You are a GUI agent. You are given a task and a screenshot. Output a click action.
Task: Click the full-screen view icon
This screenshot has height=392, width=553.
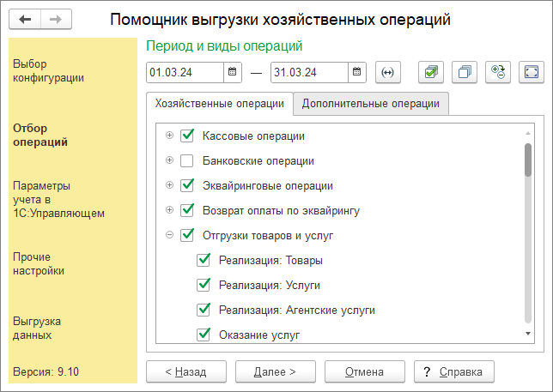click(532, 72)
